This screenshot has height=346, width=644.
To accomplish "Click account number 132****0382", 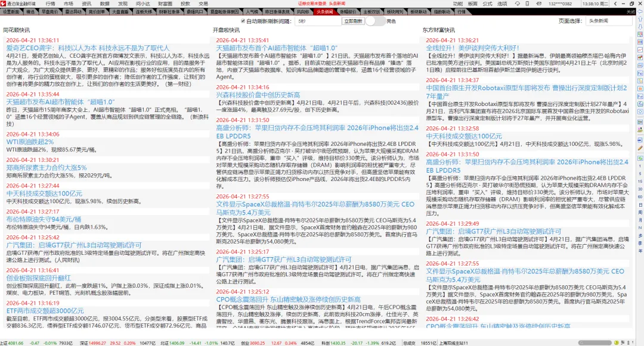I will (560, 4).
